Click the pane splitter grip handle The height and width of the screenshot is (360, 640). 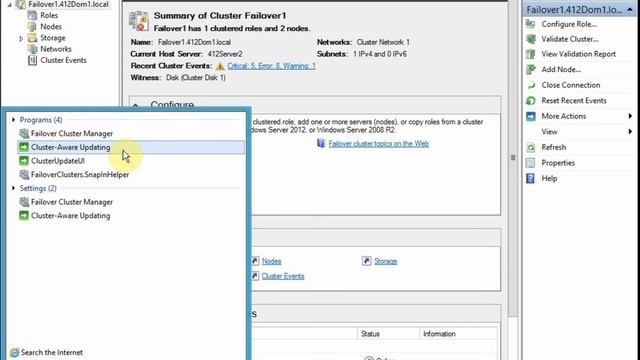(x=513, y=158)
